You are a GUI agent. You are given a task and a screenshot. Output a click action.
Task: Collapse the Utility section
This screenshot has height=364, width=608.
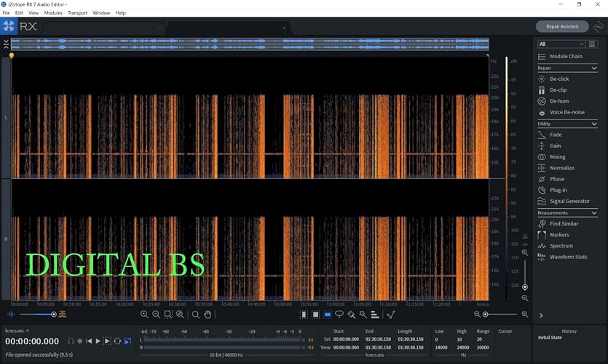click(594, 124)
